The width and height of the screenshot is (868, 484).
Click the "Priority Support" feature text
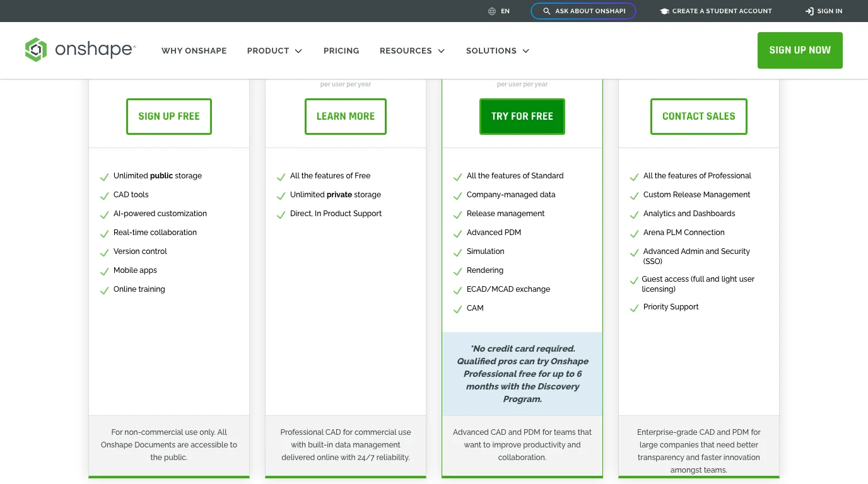coord(671,307)
